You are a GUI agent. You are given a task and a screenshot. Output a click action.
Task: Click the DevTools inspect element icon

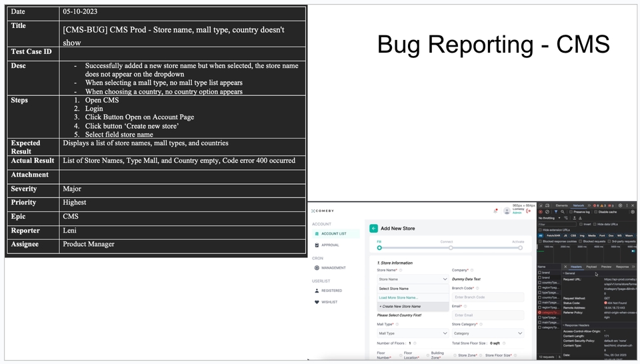(x=541, y=206)
